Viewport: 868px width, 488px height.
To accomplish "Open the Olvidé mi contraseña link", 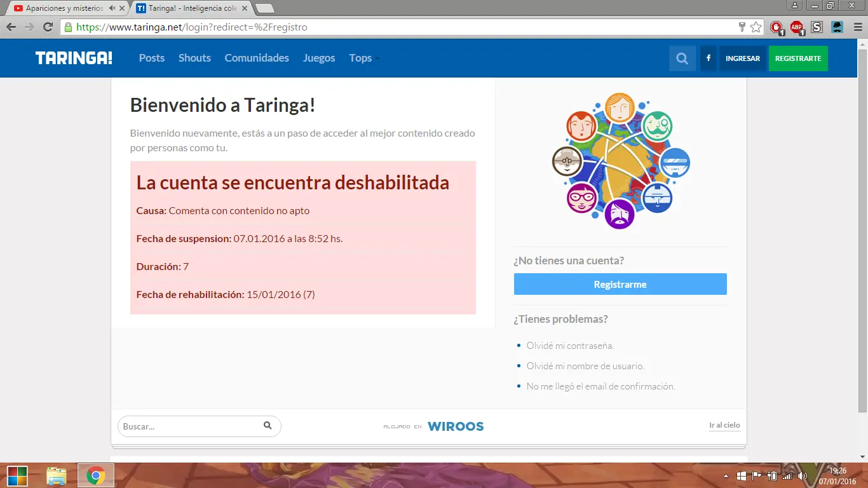I will pyautogui.click(x=570, y=346).
